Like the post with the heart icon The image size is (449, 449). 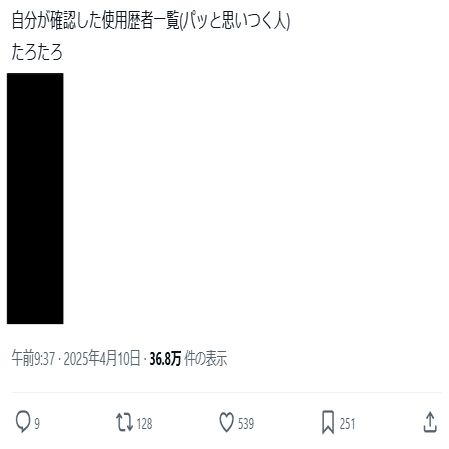(226, 423)
